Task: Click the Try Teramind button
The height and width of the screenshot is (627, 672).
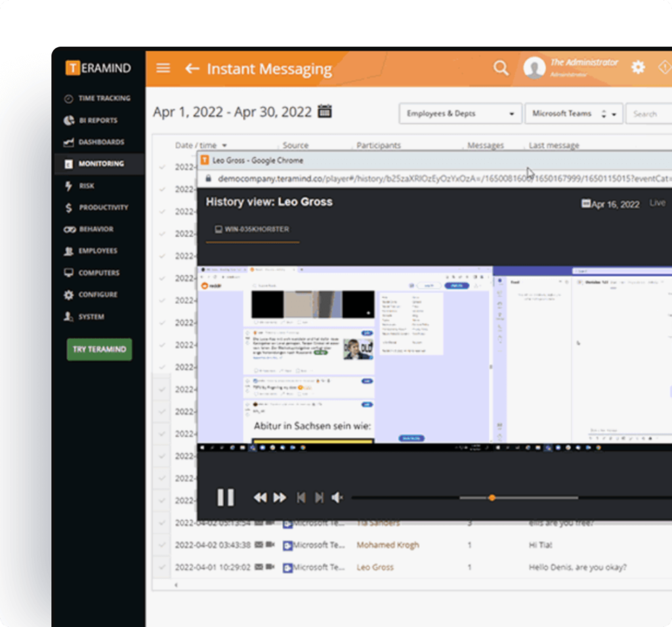Action: click(x=100, y=349)
